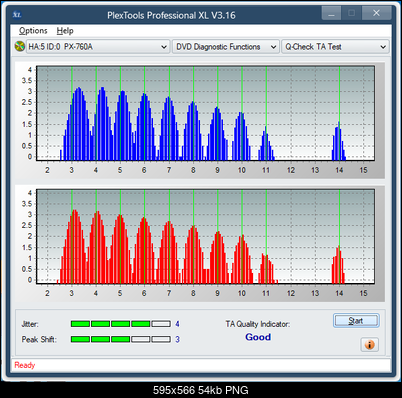Click the PlexTools app icon in title bar

point(17,14)
